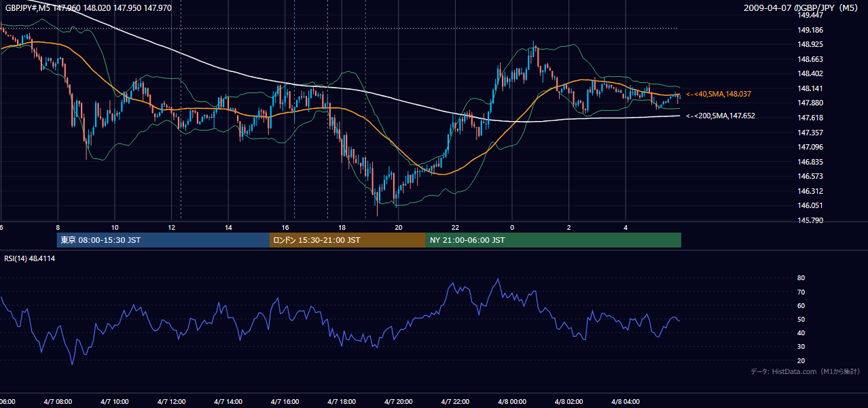Select the NY 21:00-06:00 JST session bar
The height and width of the screenshot is (408, 868).
click(x=554, y=240)
